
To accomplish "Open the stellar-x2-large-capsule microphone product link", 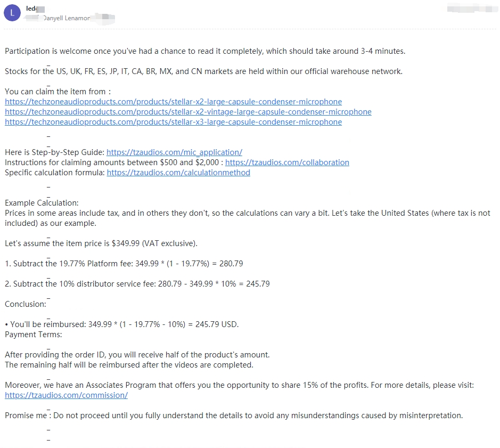I will (x=173, y=102).
